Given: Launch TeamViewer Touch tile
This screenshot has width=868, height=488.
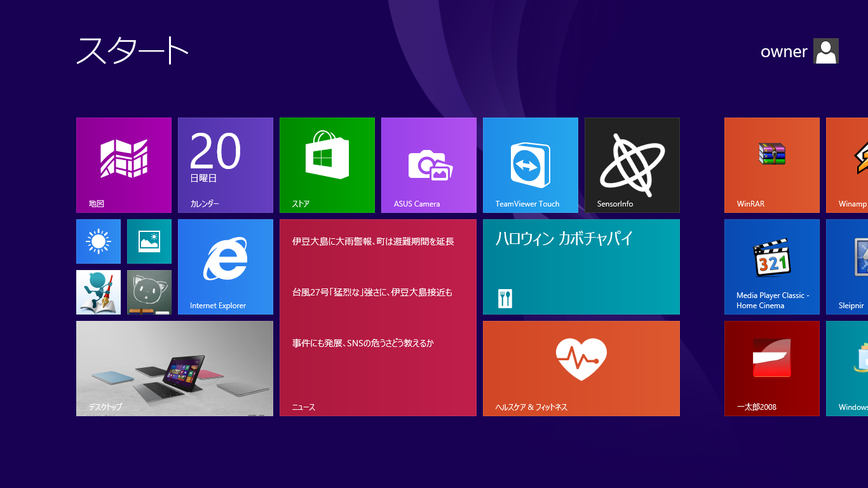Looking at the screenshot, I should pyautogui.click(x=531, y=165).
